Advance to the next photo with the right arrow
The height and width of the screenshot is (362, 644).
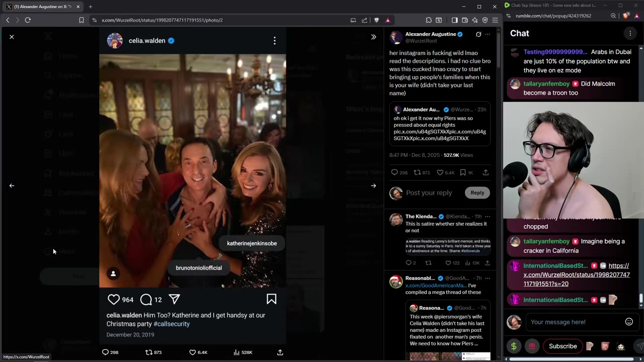coord(373,186)
